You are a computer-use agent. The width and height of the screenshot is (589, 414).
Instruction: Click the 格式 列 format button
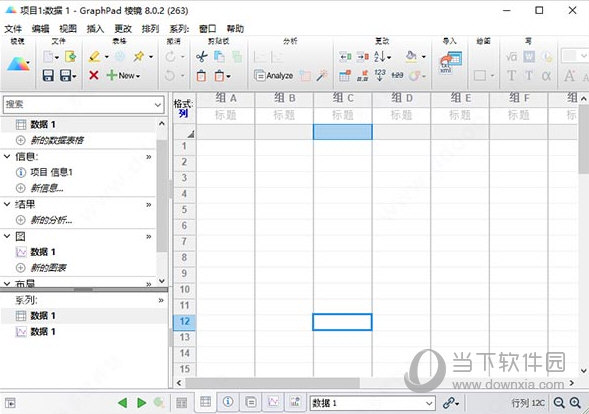(x=184, y=108)
